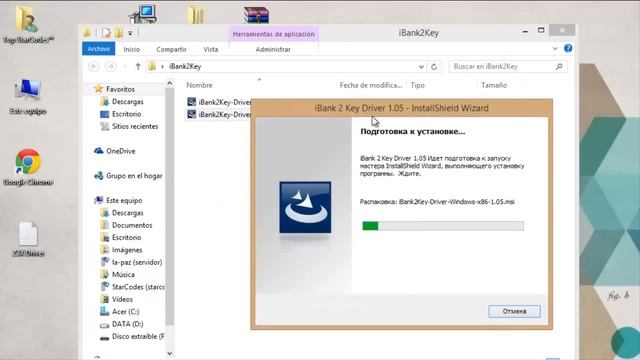Viewport: 640px width, 360px height.
Task: Open Imágenes folder in sidebar
Action: pos(127,250)
